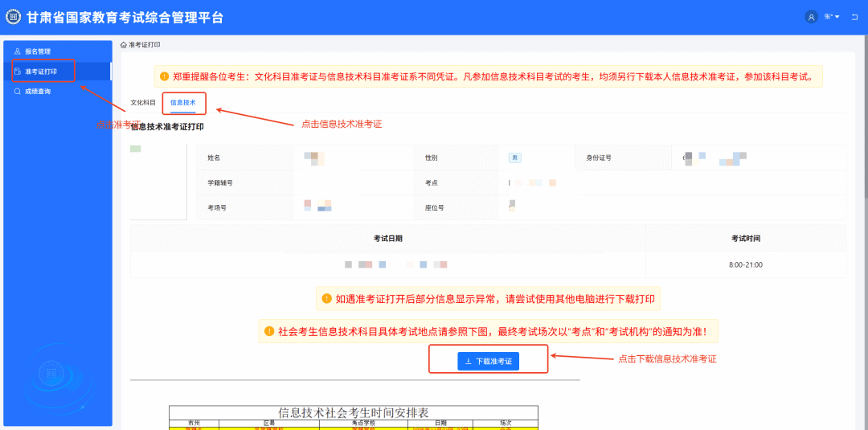
Task: Click the 男 gender tag
Action: click(514, 158)
